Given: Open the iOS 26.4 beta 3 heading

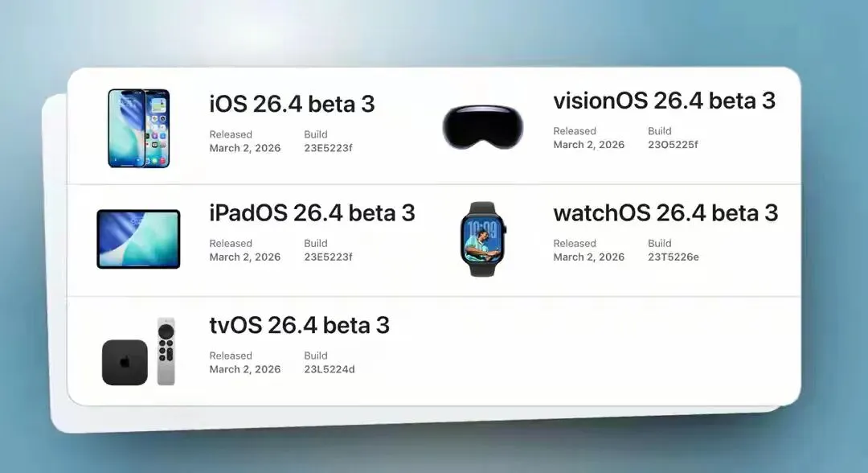Looking at the screenshot, I should click(292, 104).
